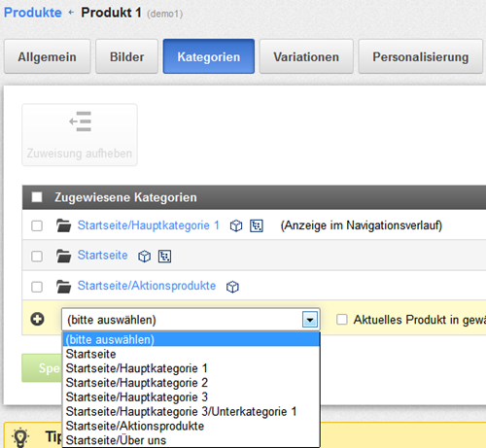
Task: Click the Zuweisung aufheben outdent icon
Action: coord(80,121)
